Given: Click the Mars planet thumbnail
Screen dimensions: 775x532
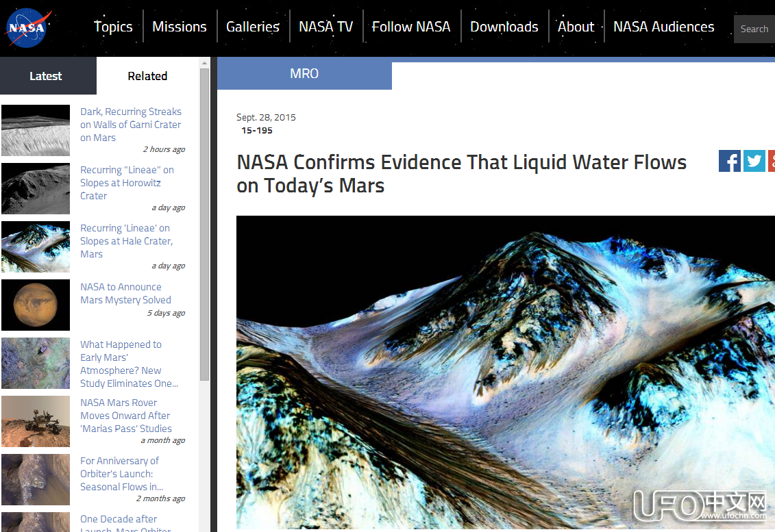Looking at the screenshot, I should pos(36,305).
